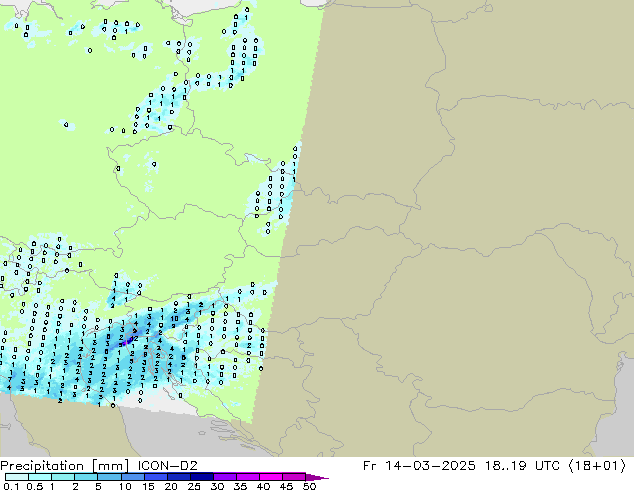This screenshot has width=634, height=490.
Task: Click the 20–25 mm legend color swatch
Action: coord(178,477)
